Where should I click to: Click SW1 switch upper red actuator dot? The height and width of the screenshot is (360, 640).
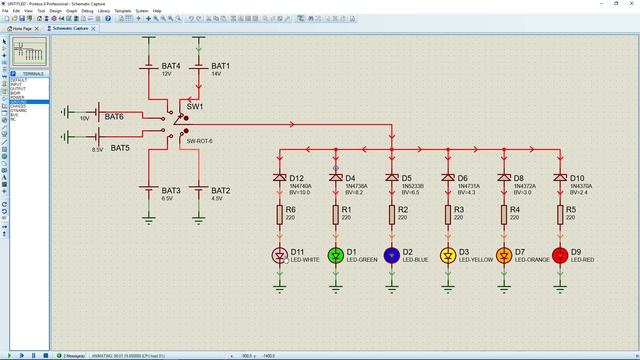(x=186, y=118)
